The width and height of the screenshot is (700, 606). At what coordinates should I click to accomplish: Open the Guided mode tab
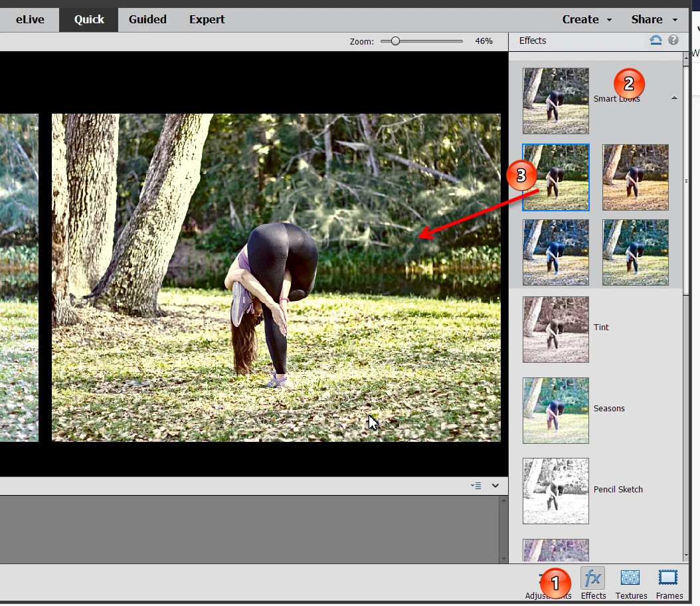point(147,20)
